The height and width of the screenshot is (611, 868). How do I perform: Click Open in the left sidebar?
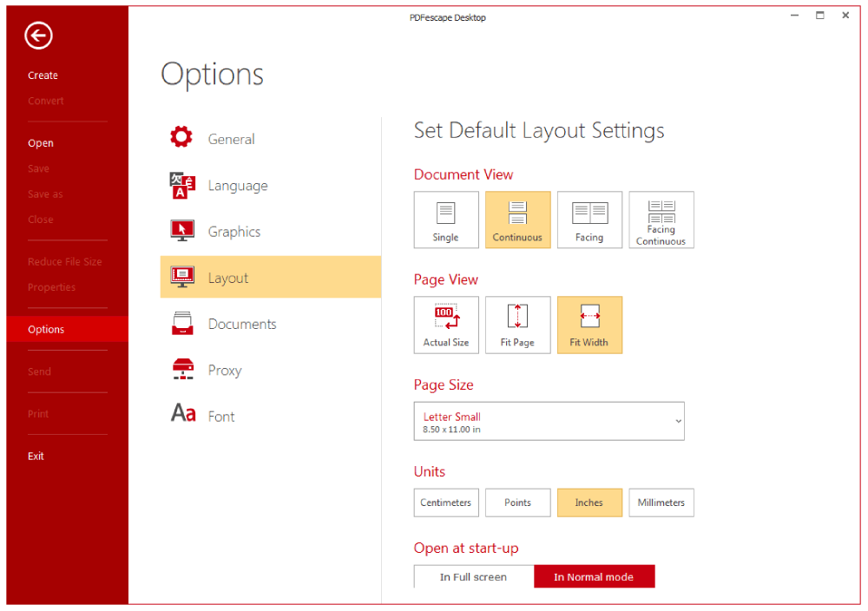[x=41, y=143]
